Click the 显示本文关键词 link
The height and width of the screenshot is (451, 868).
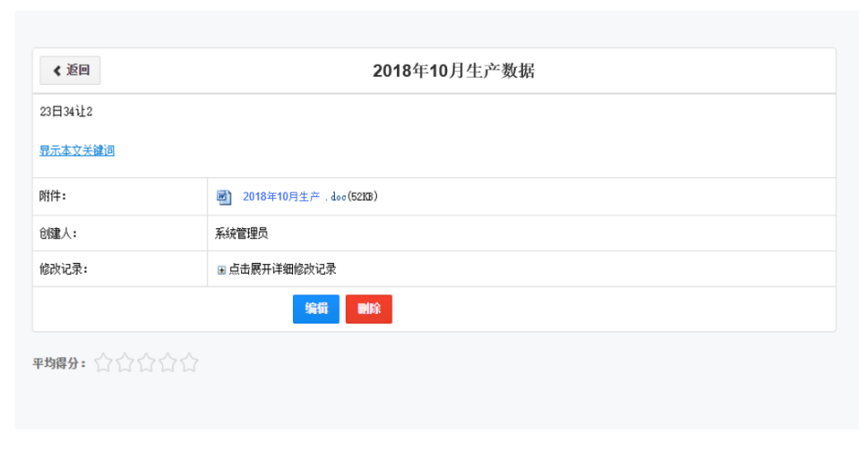click(77, 151)
